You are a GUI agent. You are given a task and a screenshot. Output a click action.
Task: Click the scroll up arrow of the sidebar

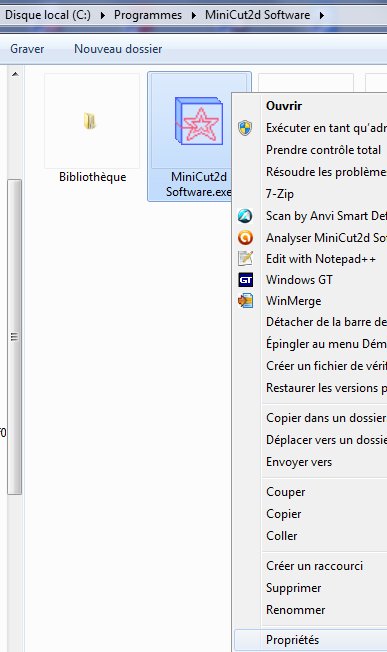click(x=15, y=74)
